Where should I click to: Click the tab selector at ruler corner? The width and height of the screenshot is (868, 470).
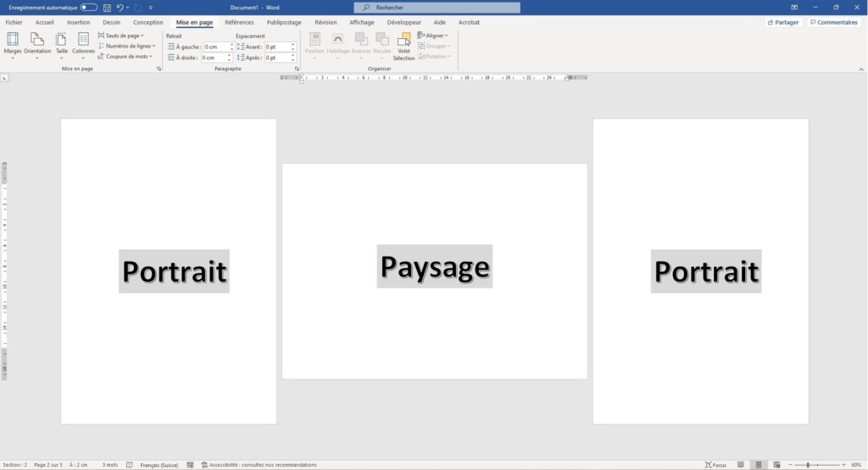4,78
